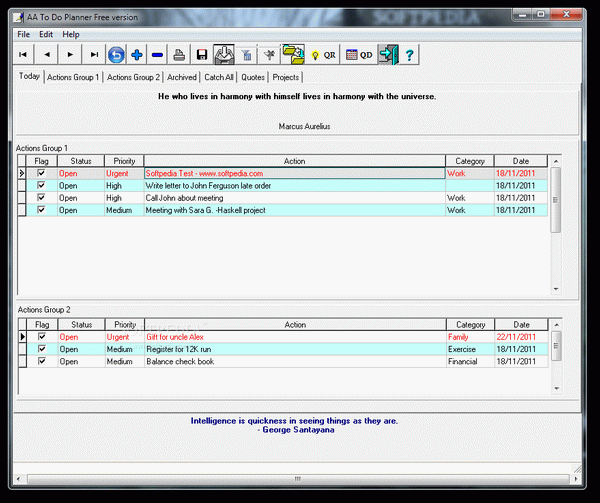
Task: Select 'Write letter to John Ferguson late order'
Action: point(295,186)
